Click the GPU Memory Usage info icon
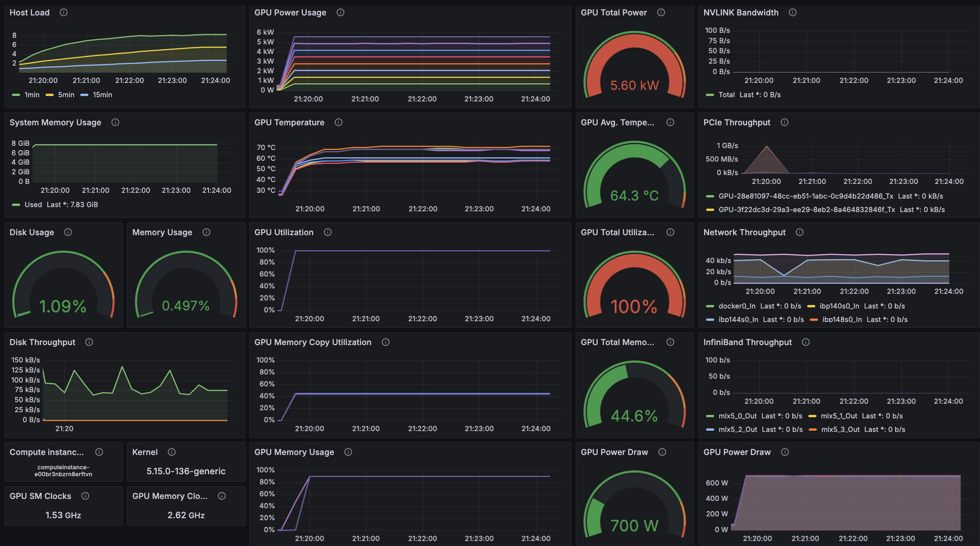 coord(348,452)
